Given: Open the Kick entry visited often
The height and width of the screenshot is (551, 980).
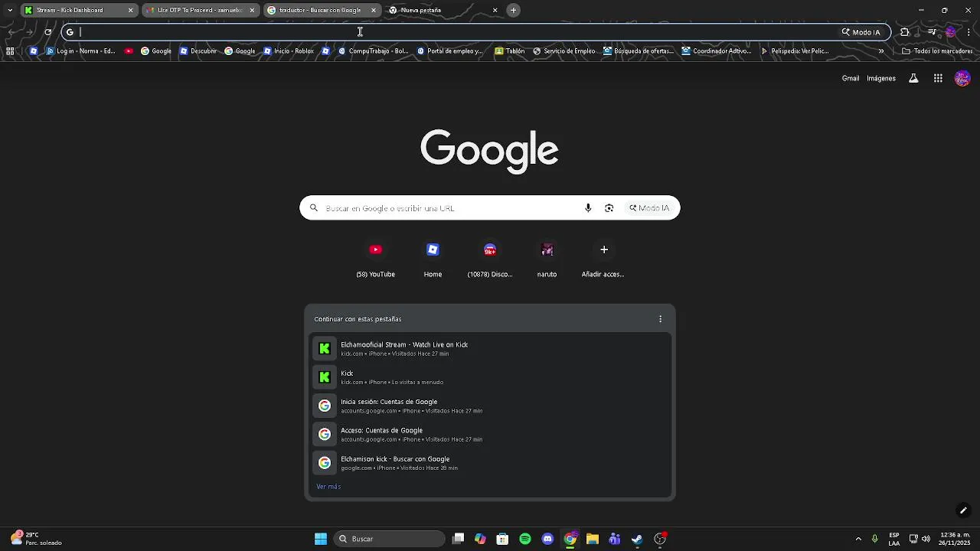Looking at the screenshot, I should coord(490,377).
